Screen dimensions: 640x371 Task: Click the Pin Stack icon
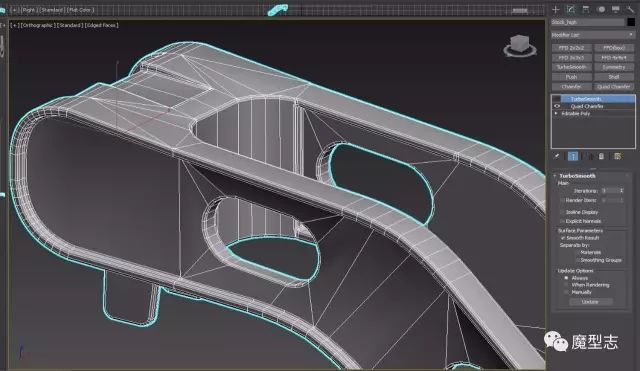click(x=556, y=156)
